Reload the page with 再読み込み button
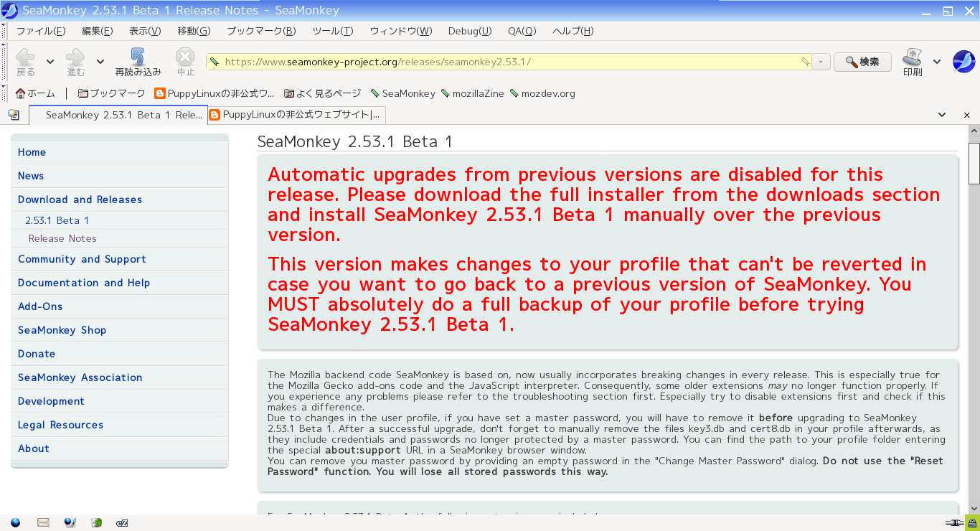Viewport: 980px width, 531px height. 138,62
